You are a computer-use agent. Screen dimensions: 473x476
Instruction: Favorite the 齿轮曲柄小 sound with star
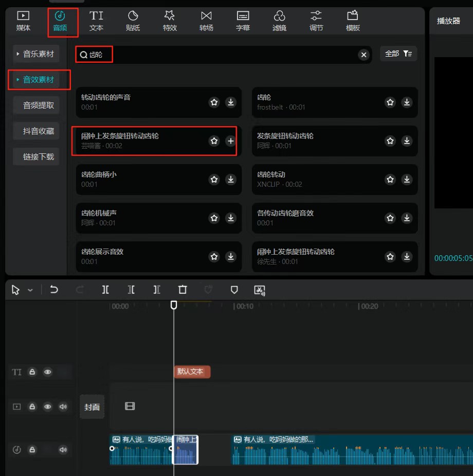coord(214,180)
